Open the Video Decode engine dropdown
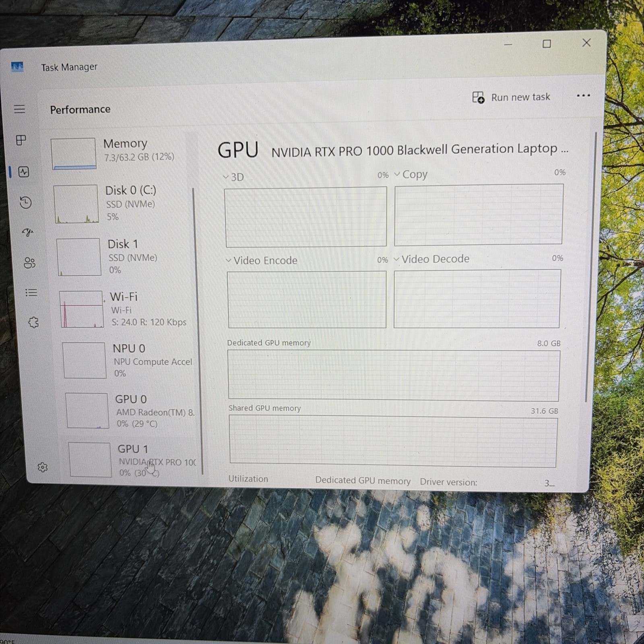 [x=431, y=259]
